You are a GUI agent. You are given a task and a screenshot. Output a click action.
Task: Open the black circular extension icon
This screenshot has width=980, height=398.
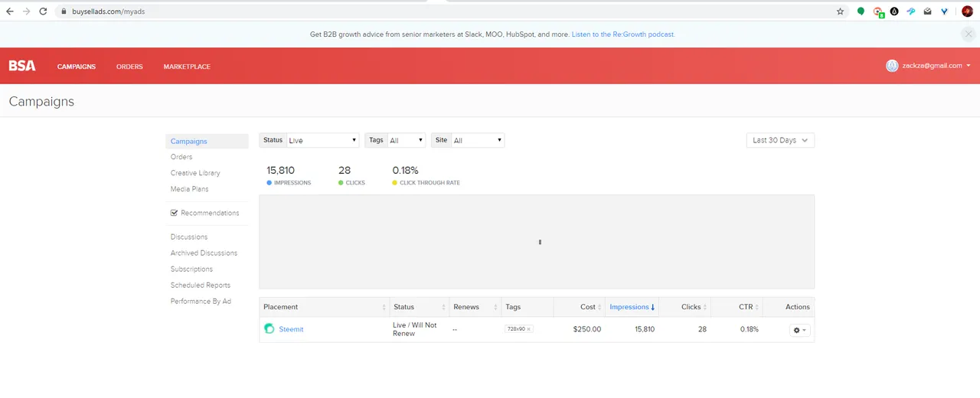[894, 11]
